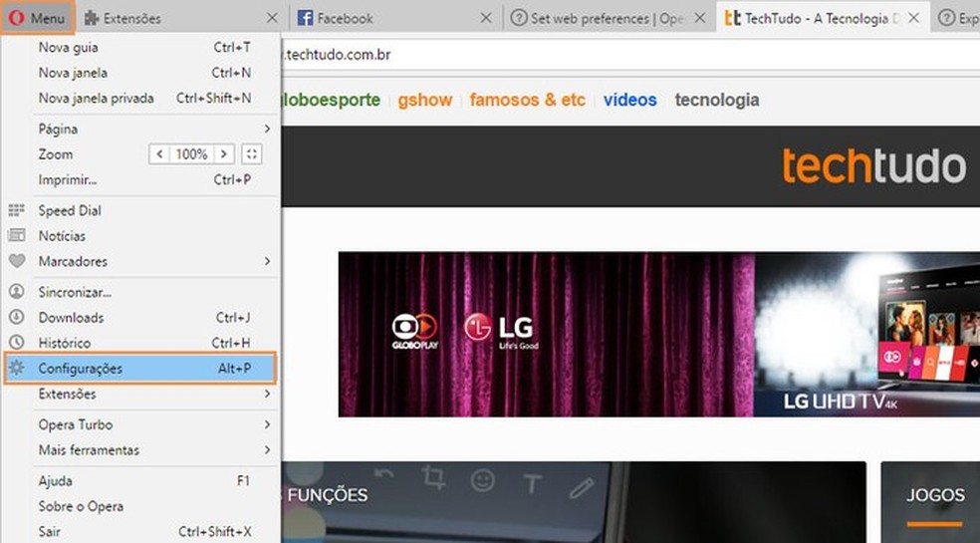Switch to the Facebook tab

pos(395,18)
